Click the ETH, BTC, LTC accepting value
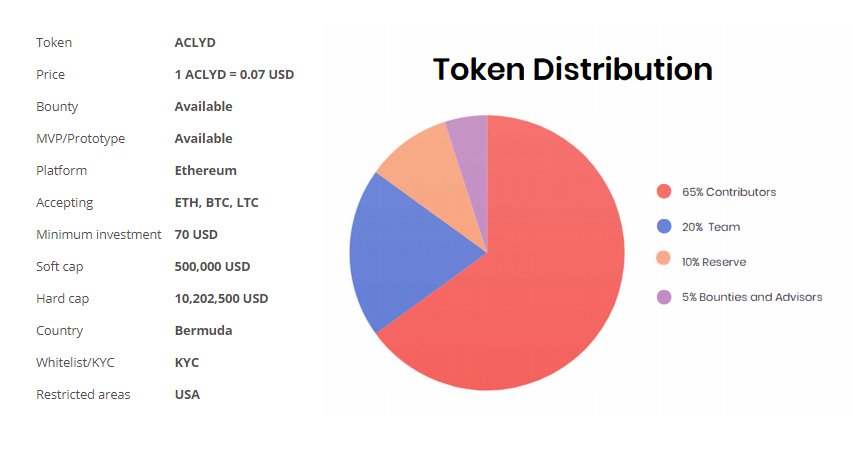Viewport: 853px width, 459px height. [217, 203]
